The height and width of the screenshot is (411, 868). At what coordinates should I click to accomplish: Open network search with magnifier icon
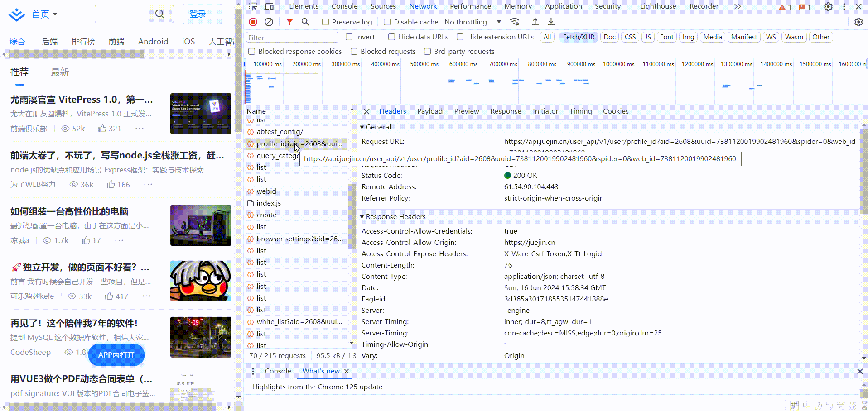coord(305,22)
